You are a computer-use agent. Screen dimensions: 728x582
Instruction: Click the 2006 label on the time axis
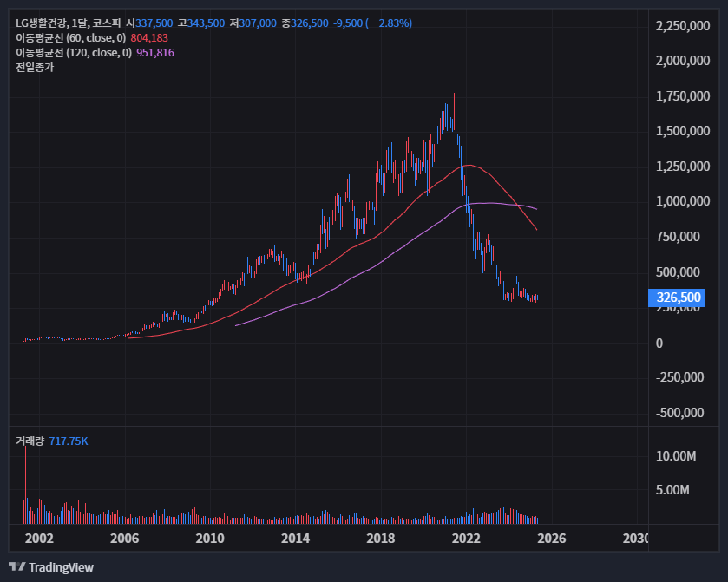pos(124,539)
